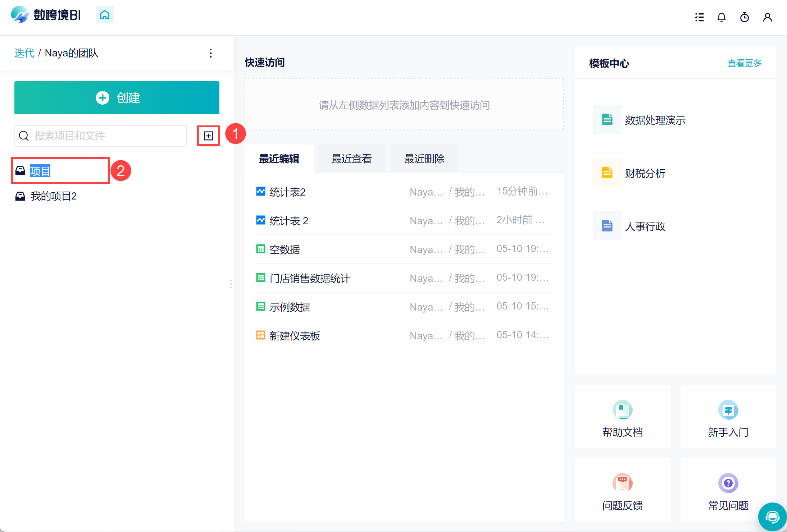Open the user profile icon
The height and width of the screenshot is (532, 787).
coord(767,17)
